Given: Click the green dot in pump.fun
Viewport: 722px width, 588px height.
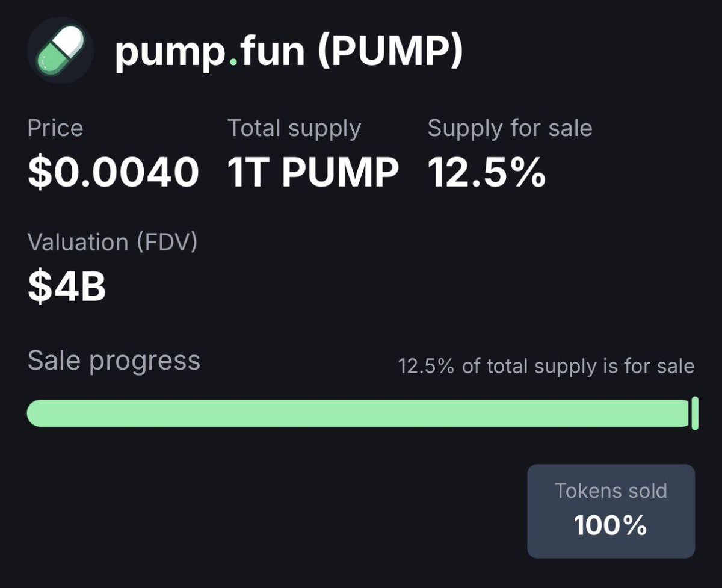Looking at the screenshot, I should pos(233,63).
